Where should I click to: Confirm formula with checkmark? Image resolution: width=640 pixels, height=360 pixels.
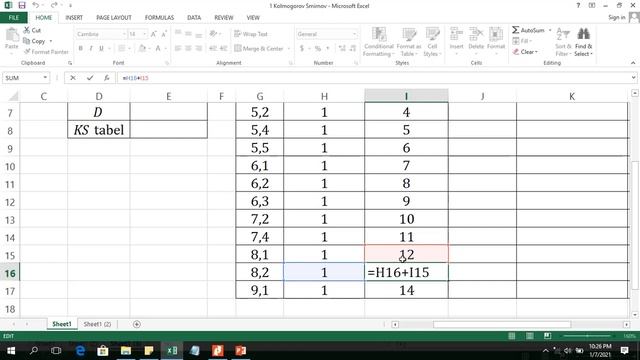tap(90, 78)
